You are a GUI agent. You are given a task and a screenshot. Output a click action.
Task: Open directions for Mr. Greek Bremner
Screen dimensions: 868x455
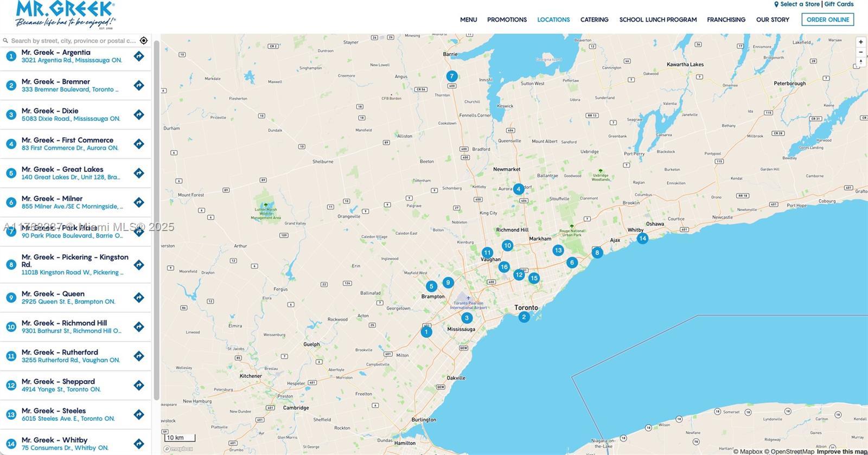tap(139, 86)
